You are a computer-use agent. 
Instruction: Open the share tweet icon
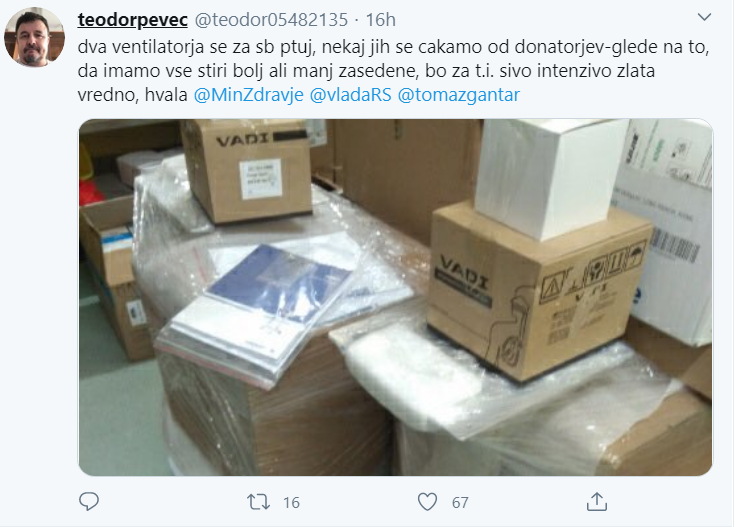click(x=597, y=502)
